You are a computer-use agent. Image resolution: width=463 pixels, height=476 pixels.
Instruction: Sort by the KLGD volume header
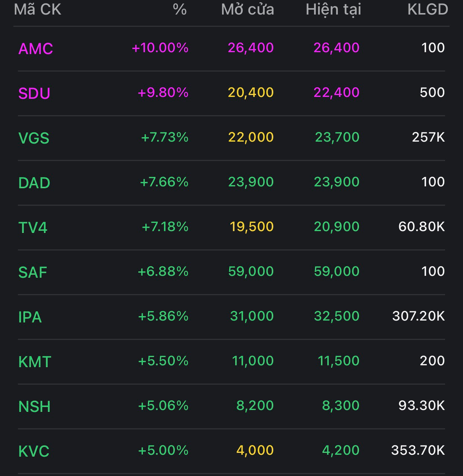click(x=427, y=9)
